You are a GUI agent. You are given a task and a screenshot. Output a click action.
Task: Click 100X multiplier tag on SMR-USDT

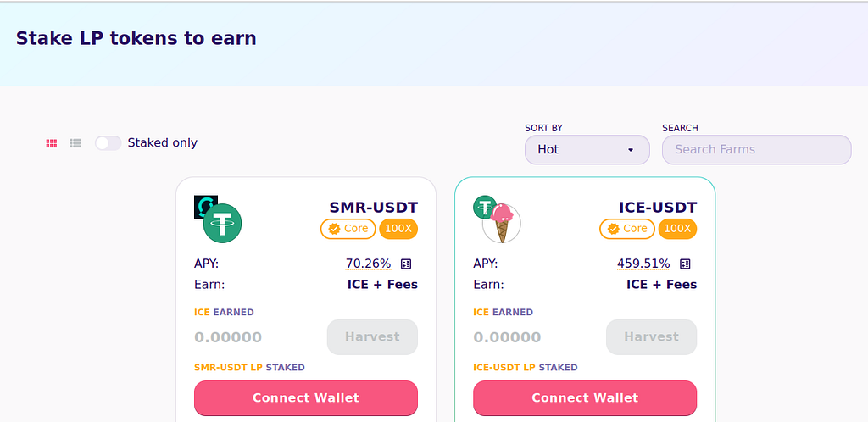coord(398,229)
